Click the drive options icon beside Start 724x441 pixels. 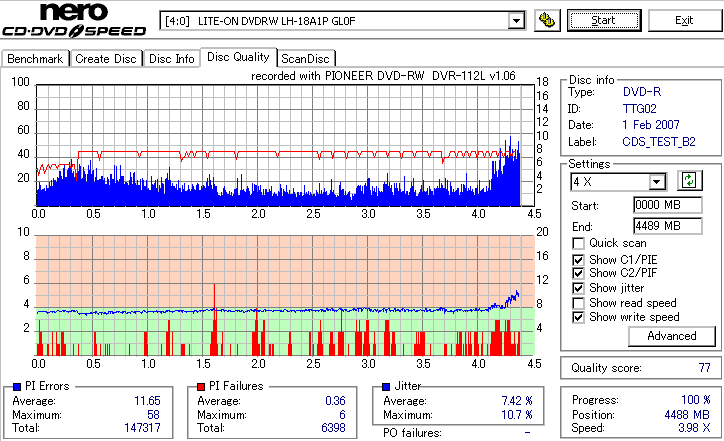point(547,21)
